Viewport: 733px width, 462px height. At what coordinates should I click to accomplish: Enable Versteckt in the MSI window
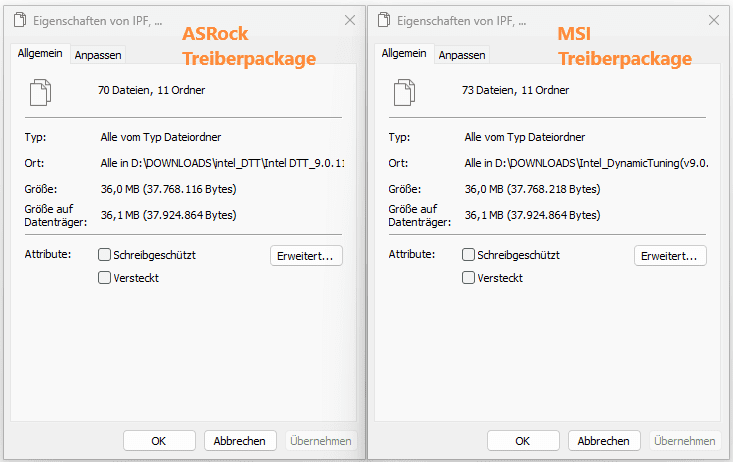[468, 278]
